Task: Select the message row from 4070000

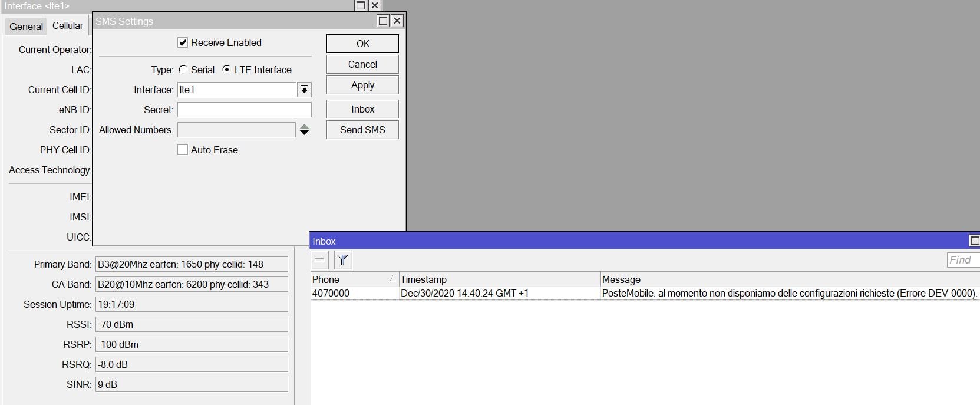Action: (645, 293)
